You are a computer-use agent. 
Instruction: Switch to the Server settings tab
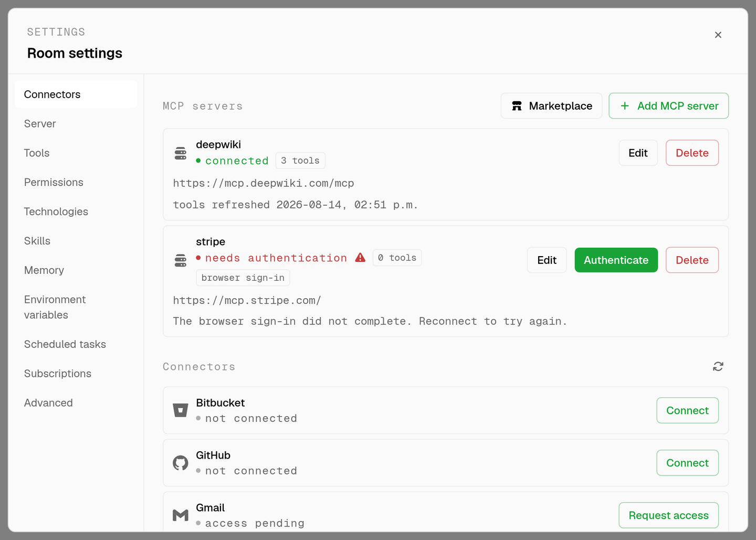[76, 124]
